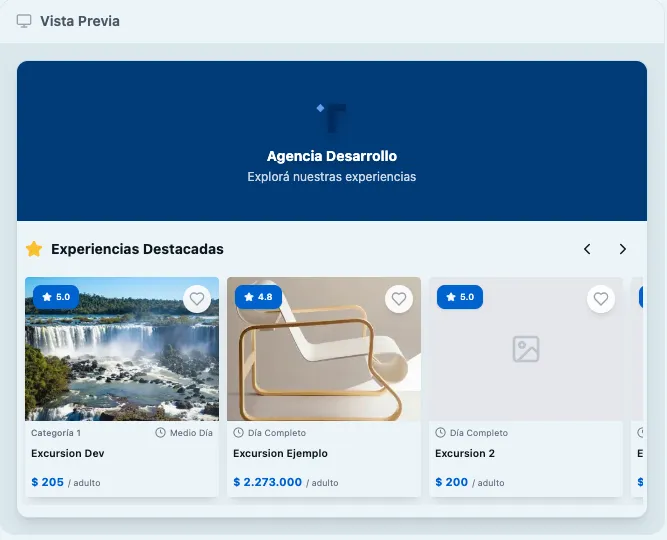Viewport: 667px width, 540px height.
Task: Favorite the Excursion 2 card
Action: coord(601,299)
